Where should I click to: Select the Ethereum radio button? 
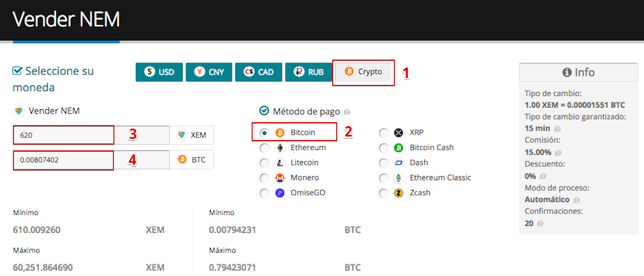(265, 148)
